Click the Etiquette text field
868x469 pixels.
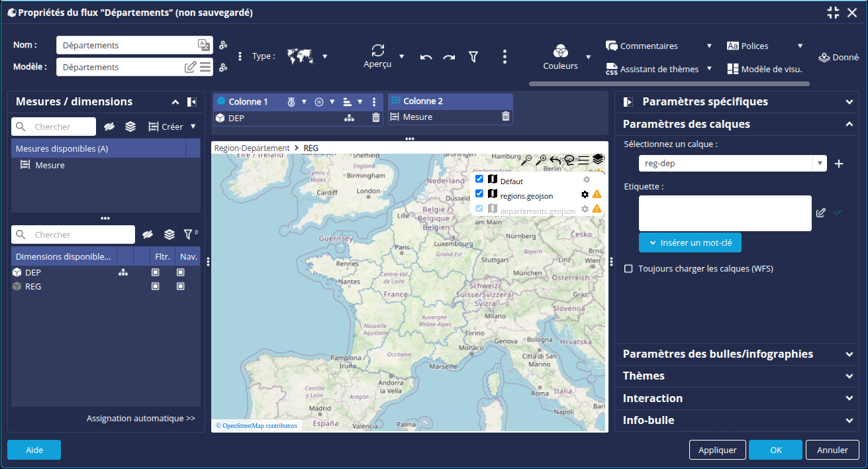tap(725, 213)
